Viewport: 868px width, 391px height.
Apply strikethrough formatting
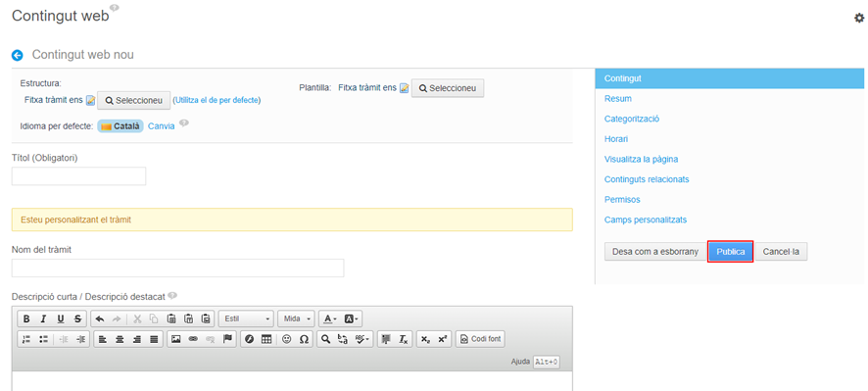pos(77,319)
